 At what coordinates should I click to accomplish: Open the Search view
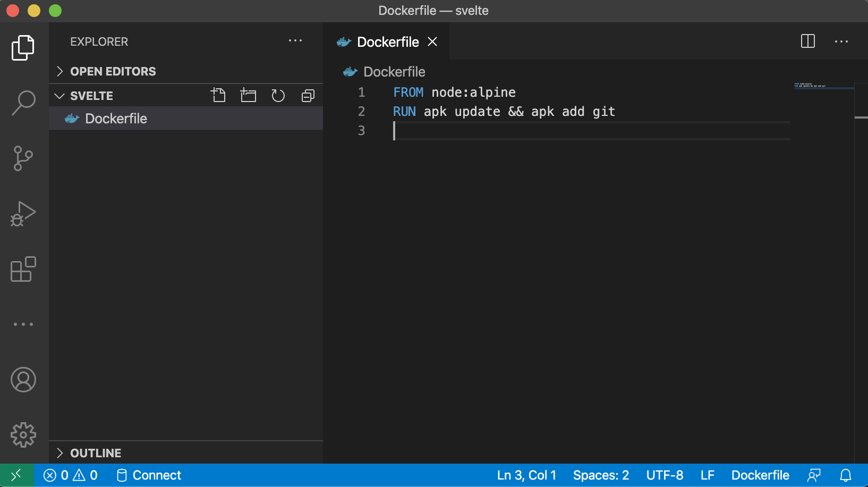point(23,103)
